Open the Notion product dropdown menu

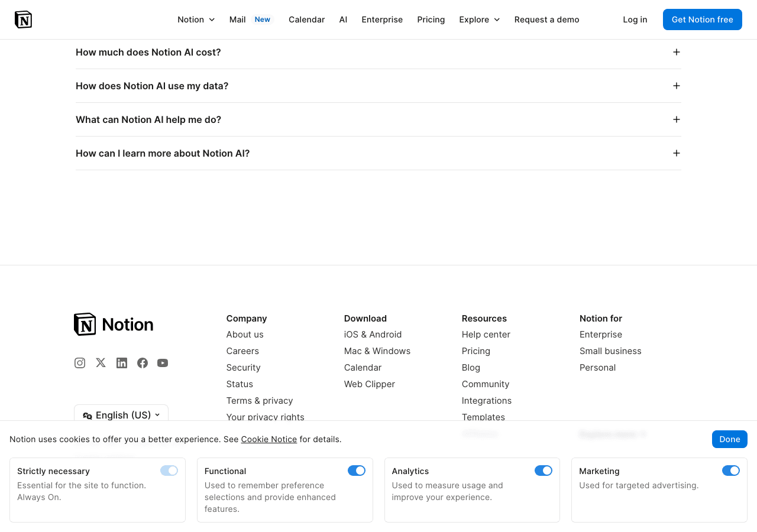pos(196,20)
